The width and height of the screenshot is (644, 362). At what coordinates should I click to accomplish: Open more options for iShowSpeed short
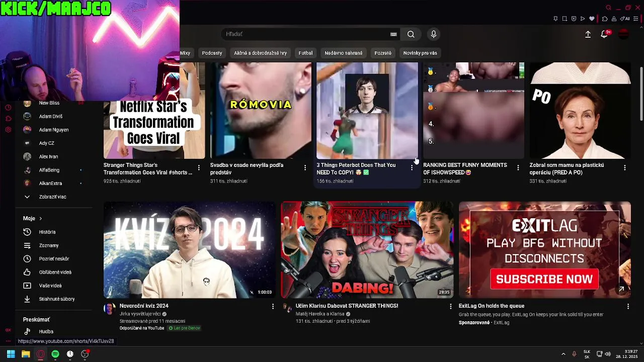click(518, 167)
